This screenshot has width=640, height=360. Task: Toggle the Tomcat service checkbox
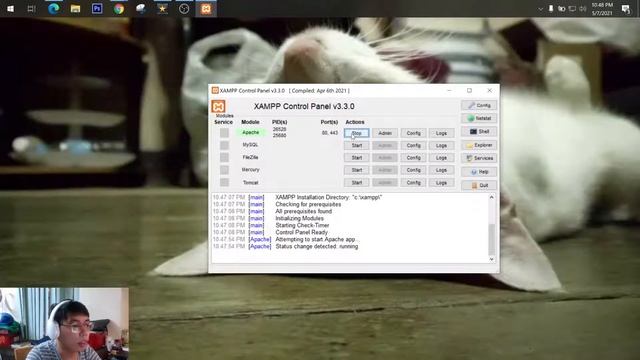pyautogui.click(x=224, y=182)
